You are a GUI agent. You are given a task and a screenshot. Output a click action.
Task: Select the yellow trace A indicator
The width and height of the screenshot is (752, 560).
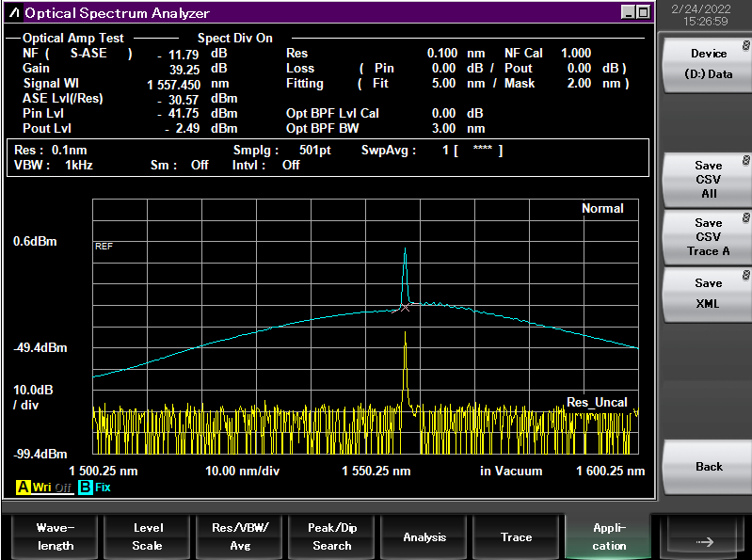[23, 488]
